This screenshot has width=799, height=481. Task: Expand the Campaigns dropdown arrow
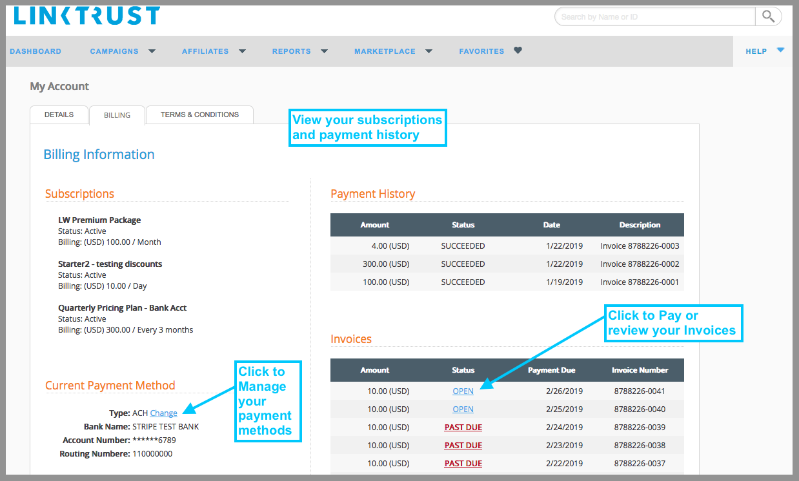pyautogui.click(x=152, y=51)
